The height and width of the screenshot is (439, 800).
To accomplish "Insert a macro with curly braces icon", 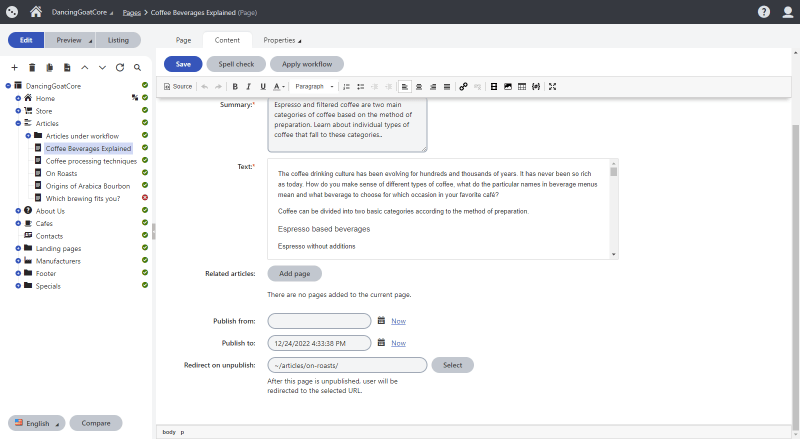I will coord(536,87).
